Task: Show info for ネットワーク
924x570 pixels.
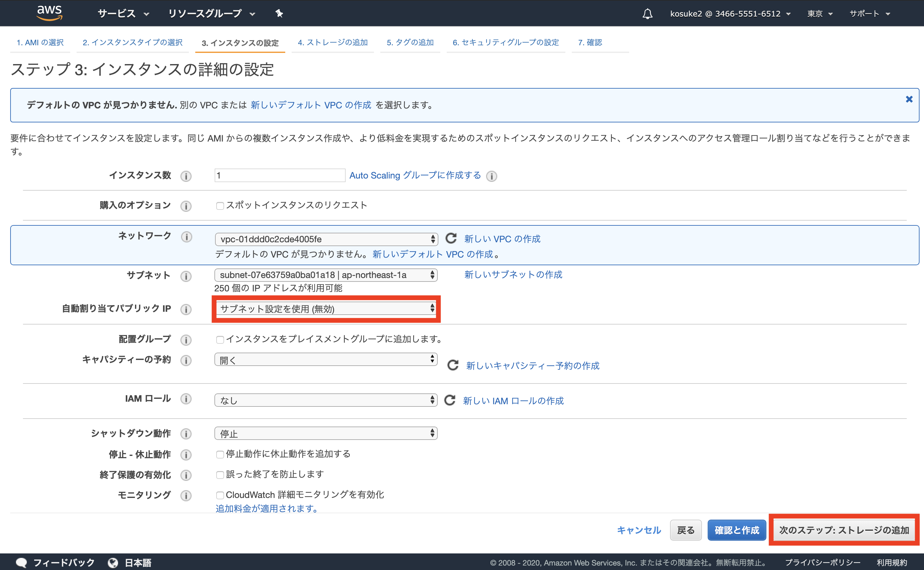Action: pyautogui.click(x=186, y=237)
